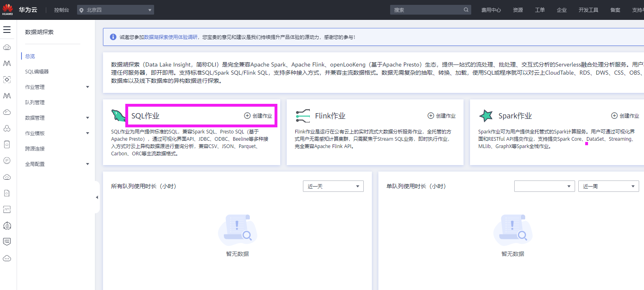Open 跨源连接 in the left menu
Image resolution: width=644 pixels, height=290 pixels.
[x=35, y=148]
